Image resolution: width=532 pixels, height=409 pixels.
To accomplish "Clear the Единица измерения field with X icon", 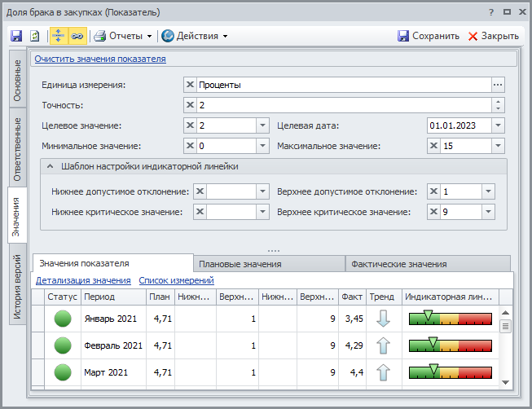I will pos(190,85).
